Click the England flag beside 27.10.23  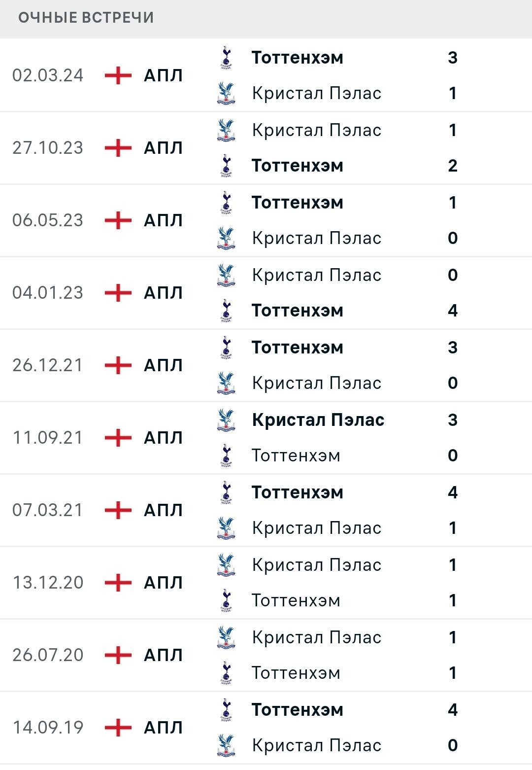pos(118,148)
